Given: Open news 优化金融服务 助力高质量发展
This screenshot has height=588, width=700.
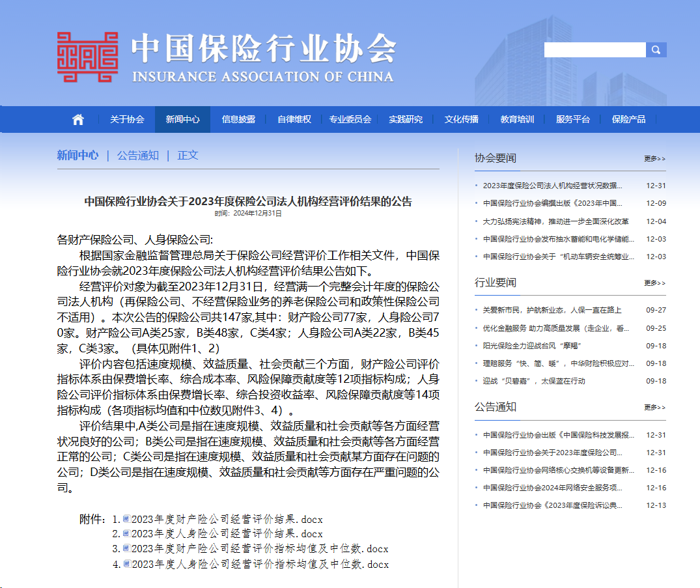Looking at the screenshot, I should coord(556,328).
